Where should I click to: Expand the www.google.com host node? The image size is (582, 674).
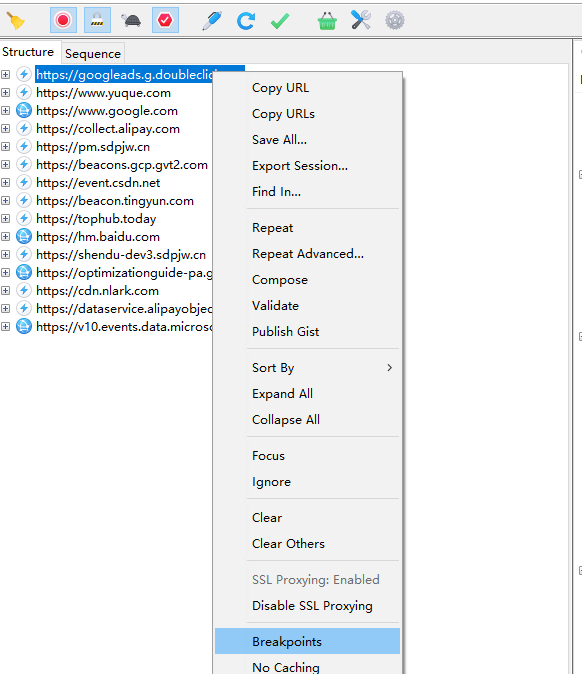point(6,111)
